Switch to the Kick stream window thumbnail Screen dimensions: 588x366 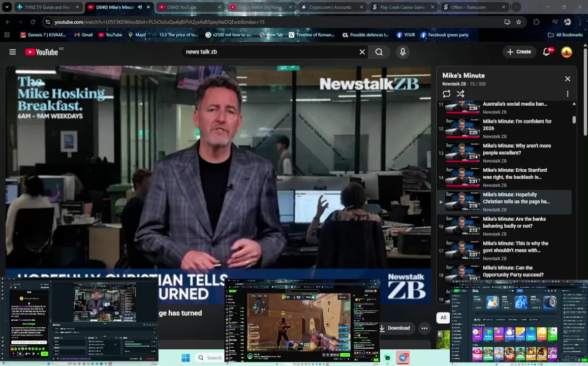tap(302, 321)
